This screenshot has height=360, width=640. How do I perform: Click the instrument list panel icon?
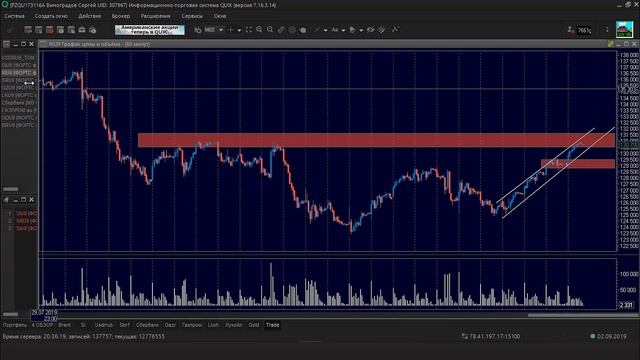click(x=6, y=44)
